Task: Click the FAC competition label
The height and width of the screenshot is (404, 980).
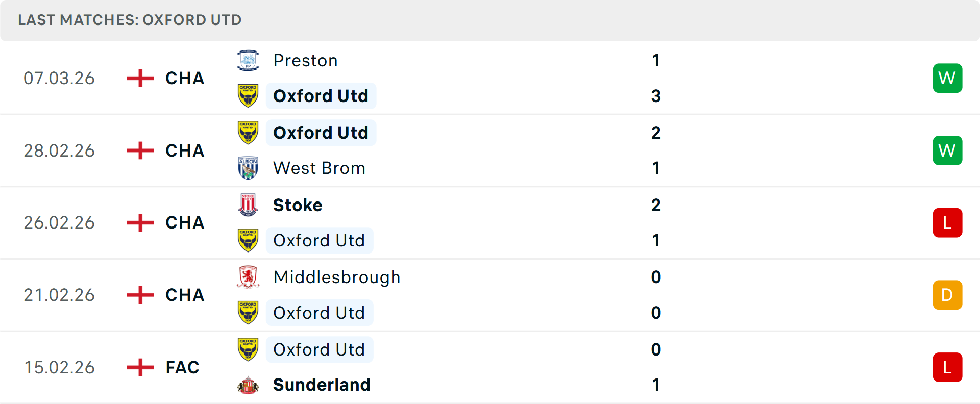Action: [182, 367]
